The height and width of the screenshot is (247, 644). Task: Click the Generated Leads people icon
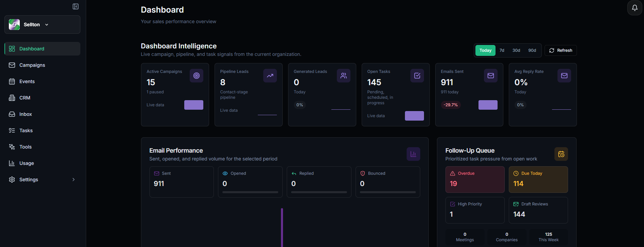coord(344,76)
